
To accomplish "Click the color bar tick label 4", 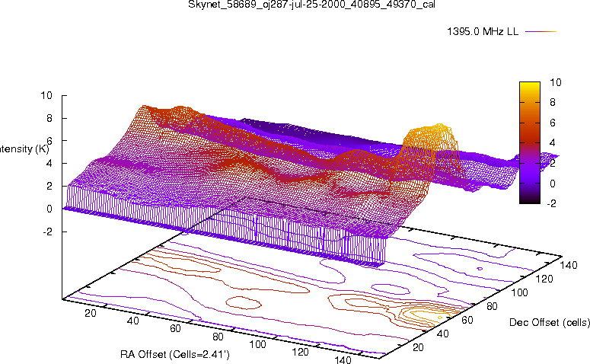I will 553,142.
